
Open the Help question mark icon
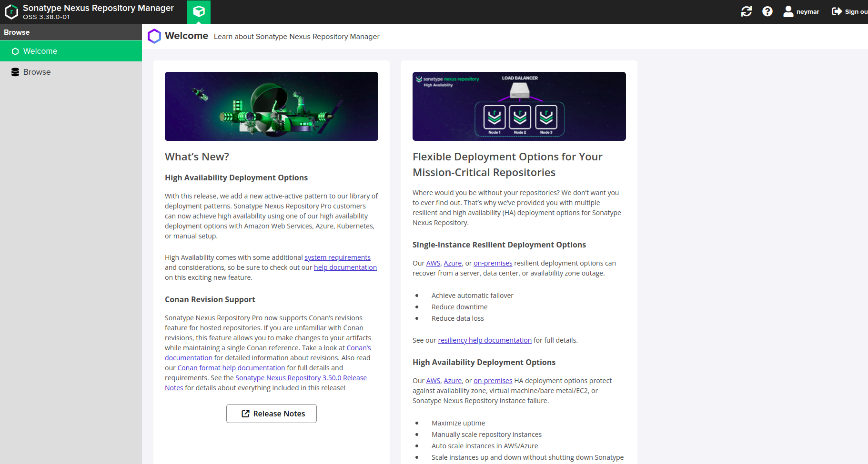point(767,11)
